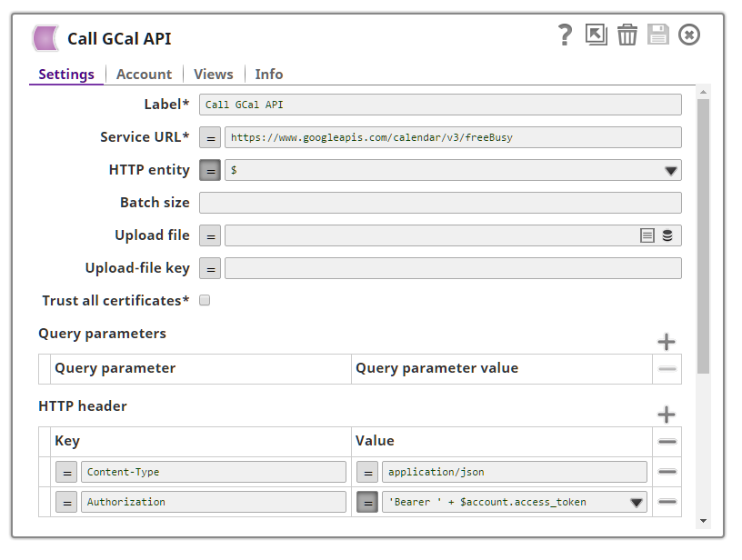Switch to the Account tab
The width and height of the screenshot is (742, 560).
(x=144, y=75)
